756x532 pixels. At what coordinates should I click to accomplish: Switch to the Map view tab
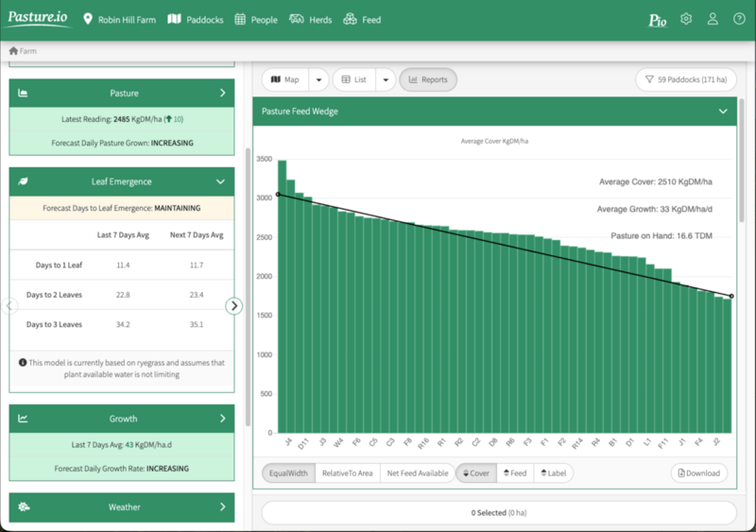[285, 79]
